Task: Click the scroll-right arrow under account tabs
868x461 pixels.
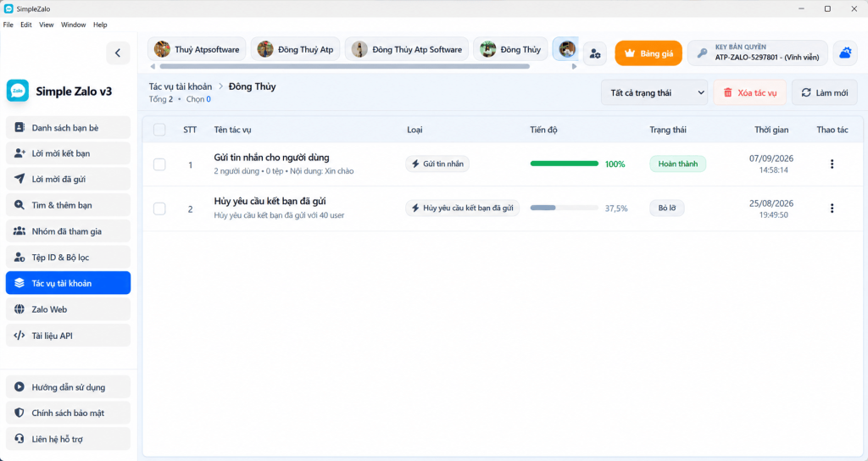Action: coord(574,66)
